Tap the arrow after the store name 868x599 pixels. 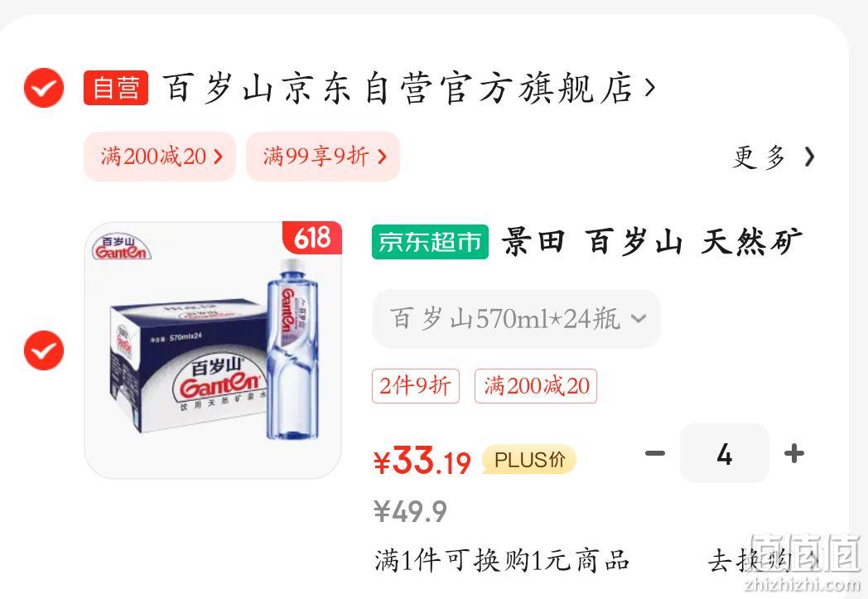pos(650,88)
